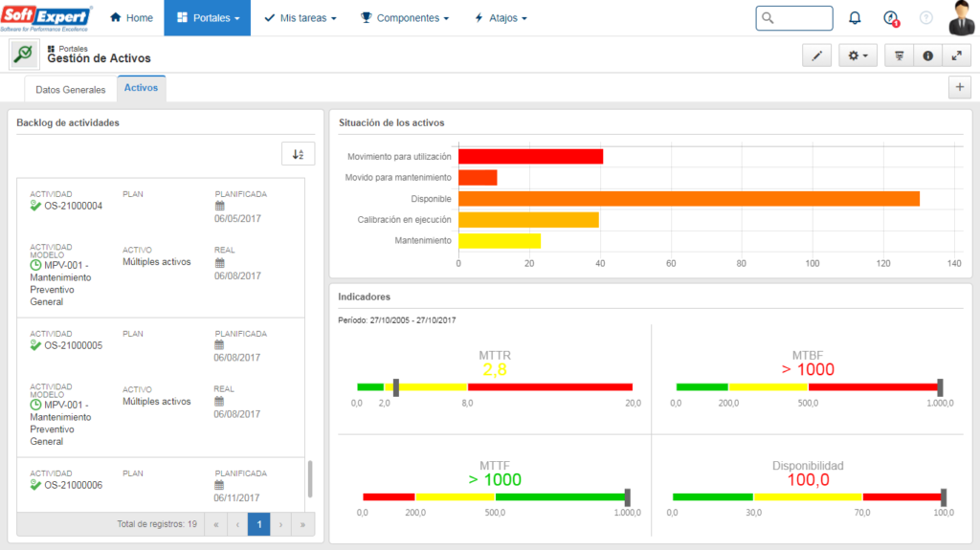Image resolution: width=980 pixels, height=550 pixels.
Task: Go to first page of backlog
Action: 216,524
